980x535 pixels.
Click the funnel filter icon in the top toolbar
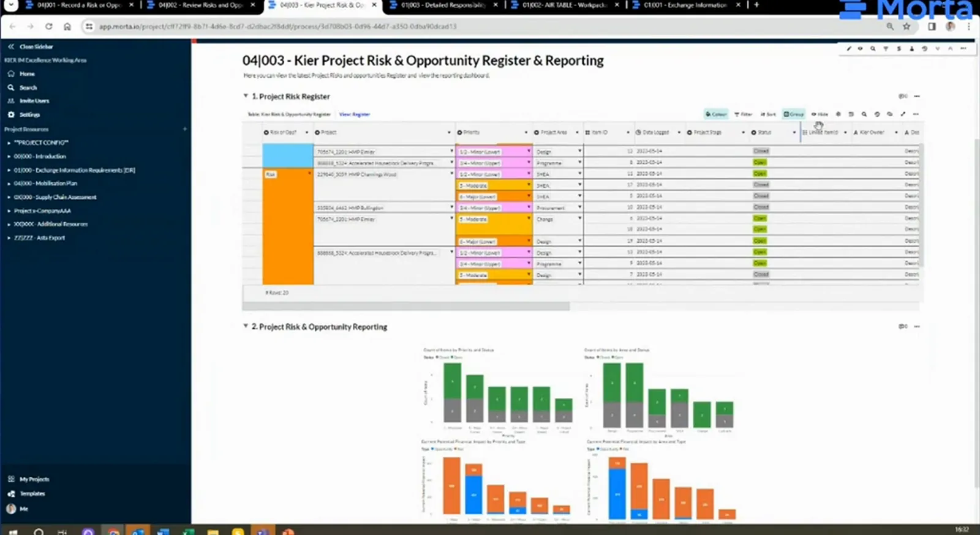coord(886,48)
